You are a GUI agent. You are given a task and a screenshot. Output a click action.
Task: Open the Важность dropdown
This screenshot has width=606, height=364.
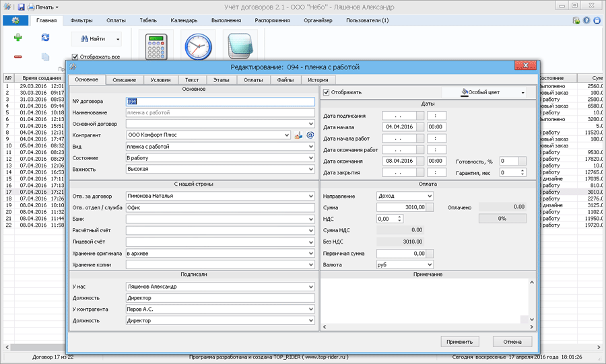[311, 169]
